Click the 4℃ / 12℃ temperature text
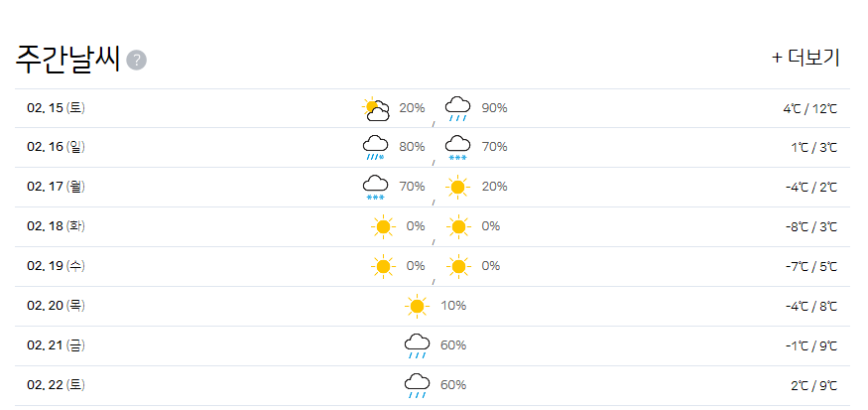This screenshot has height=410, width=868. click(809, 109)
